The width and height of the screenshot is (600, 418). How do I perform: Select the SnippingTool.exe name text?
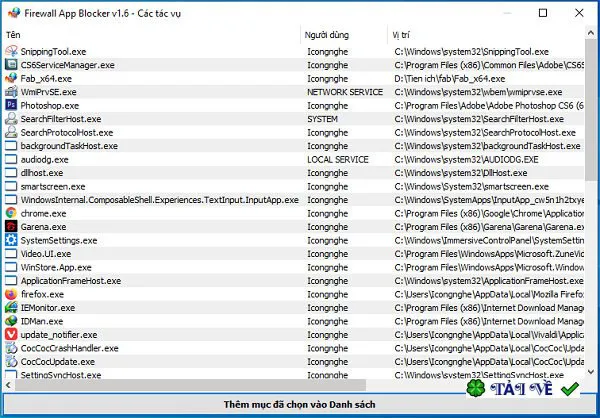(x=53, y=51)
